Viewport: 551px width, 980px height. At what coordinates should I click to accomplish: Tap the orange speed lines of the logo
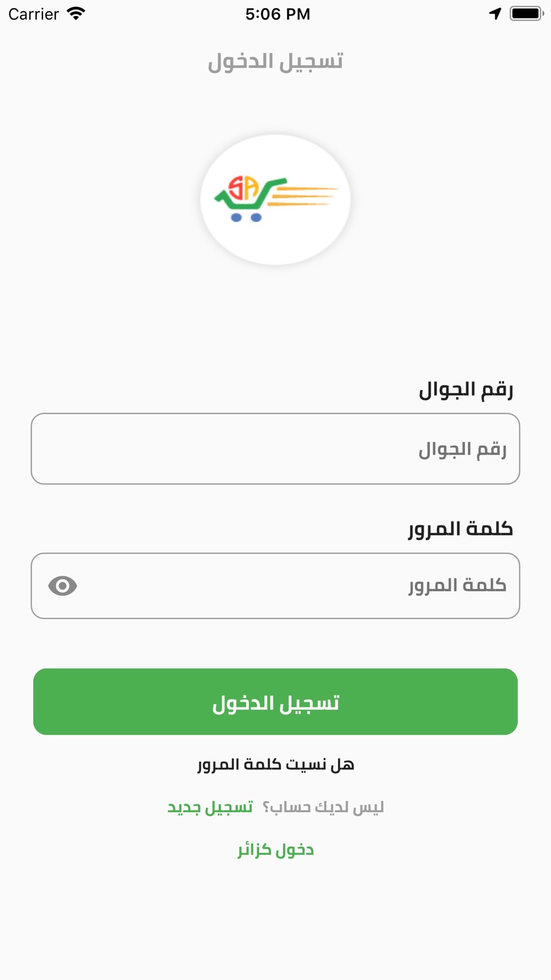coord(303,196)
